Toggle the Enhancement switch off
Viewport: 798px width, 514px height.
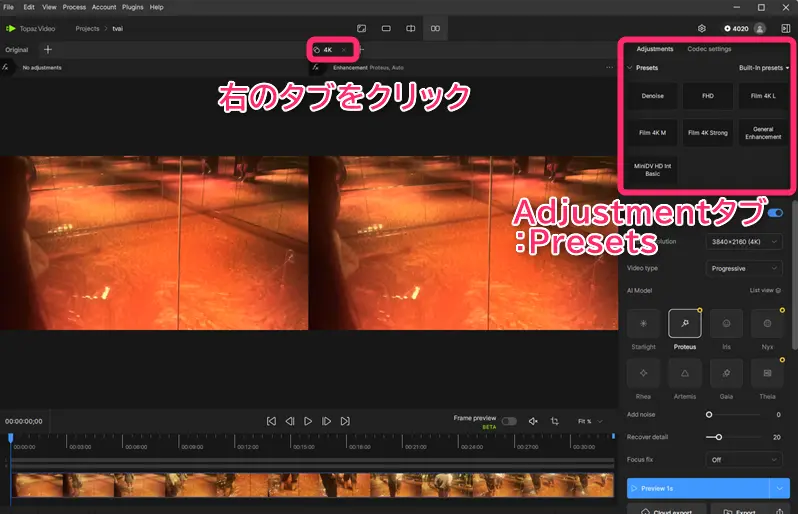click(x=776, y=213)
